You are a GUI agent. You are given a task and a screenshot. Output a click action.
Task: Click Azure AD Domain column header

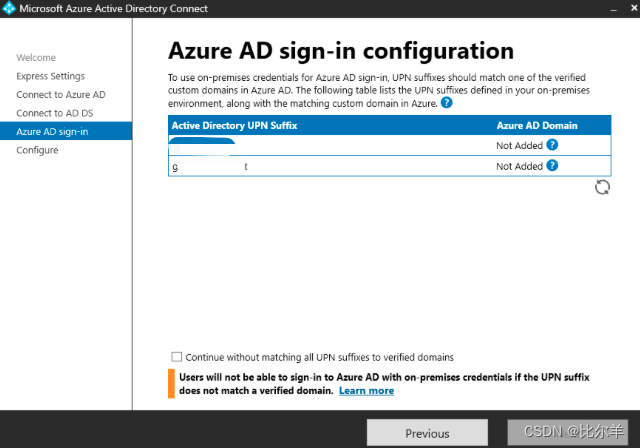[537, 125]
